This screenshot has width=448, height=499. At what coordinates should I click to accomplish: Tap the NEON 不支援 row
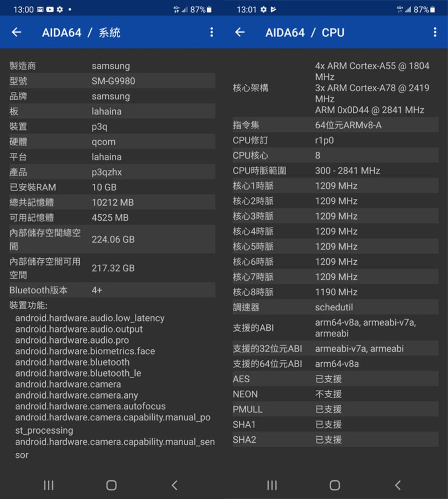tap(335, 394)
